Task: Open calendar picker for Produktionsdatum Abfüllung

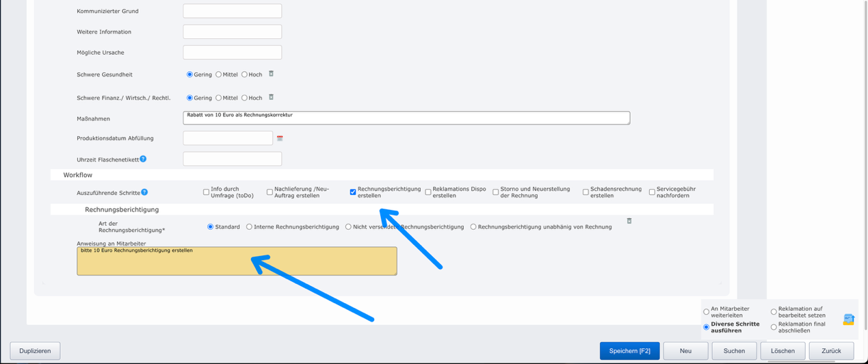Action: (x=280, y=138)
